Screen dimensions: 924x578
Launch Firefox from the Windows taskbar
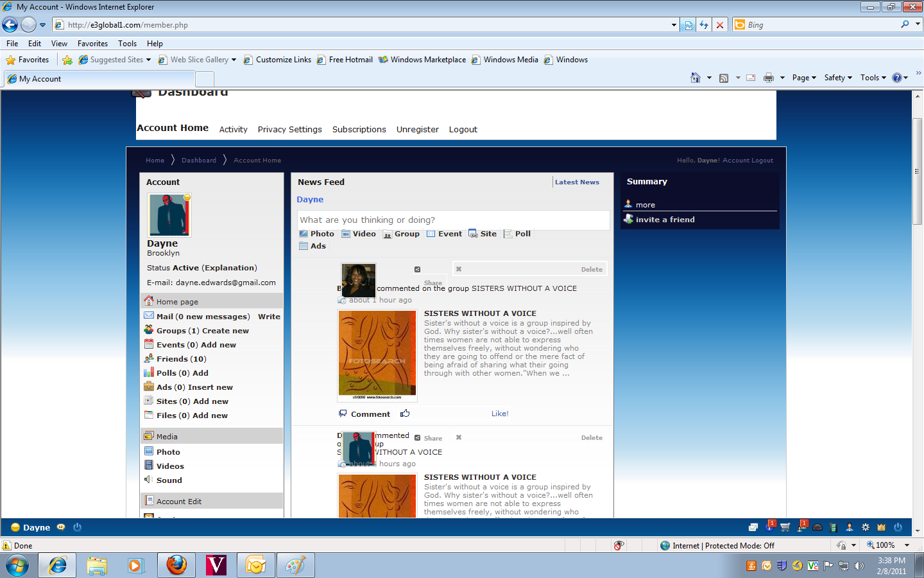[x=176, y=565]
